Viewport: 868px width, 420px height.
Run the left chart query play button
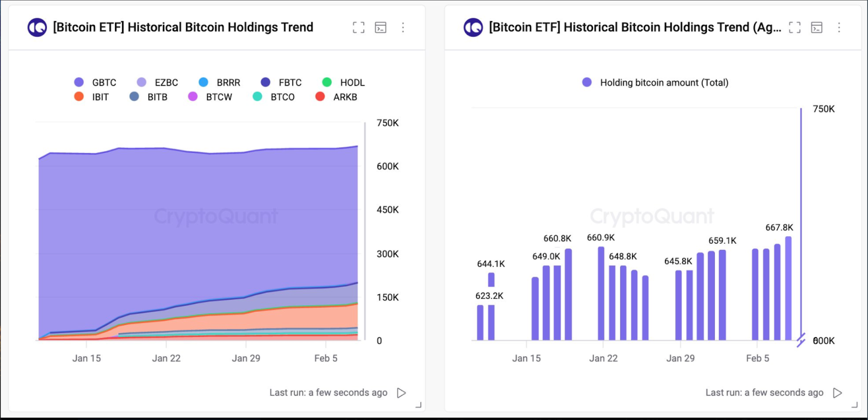pos(401,393)
